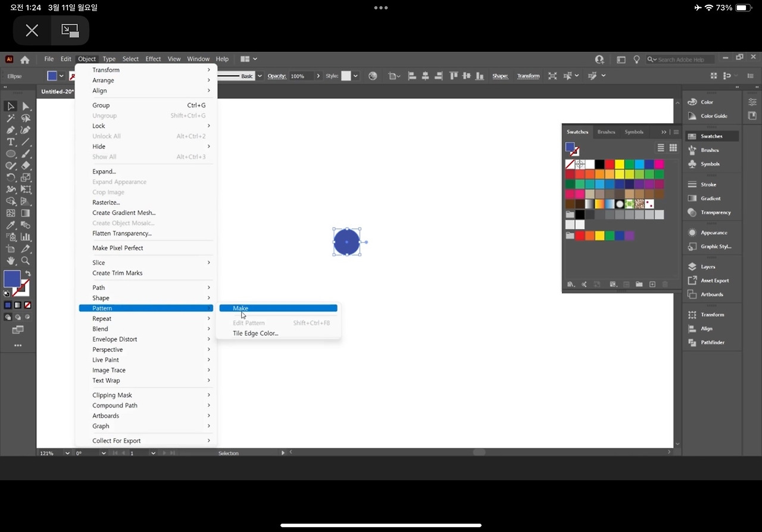Go to Illustrator Home screen
This screenshot has width=762, height=532.
tap(25, 60)
